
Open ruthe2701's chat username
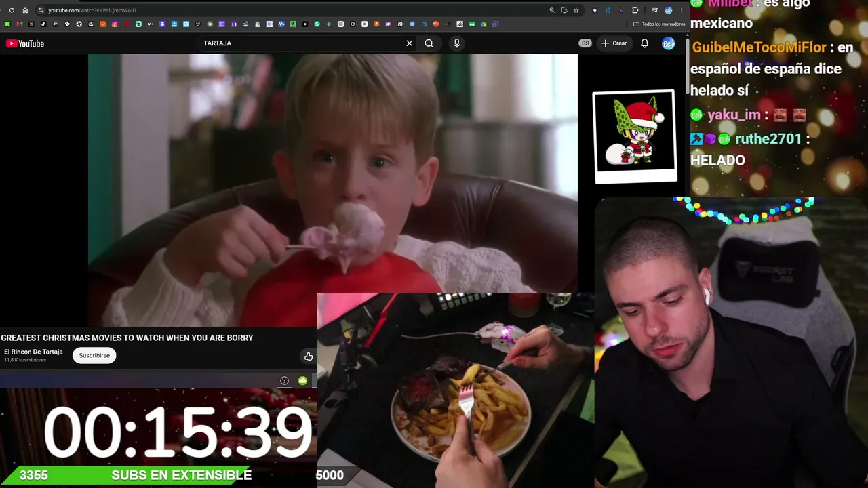[x=768, y=139]
